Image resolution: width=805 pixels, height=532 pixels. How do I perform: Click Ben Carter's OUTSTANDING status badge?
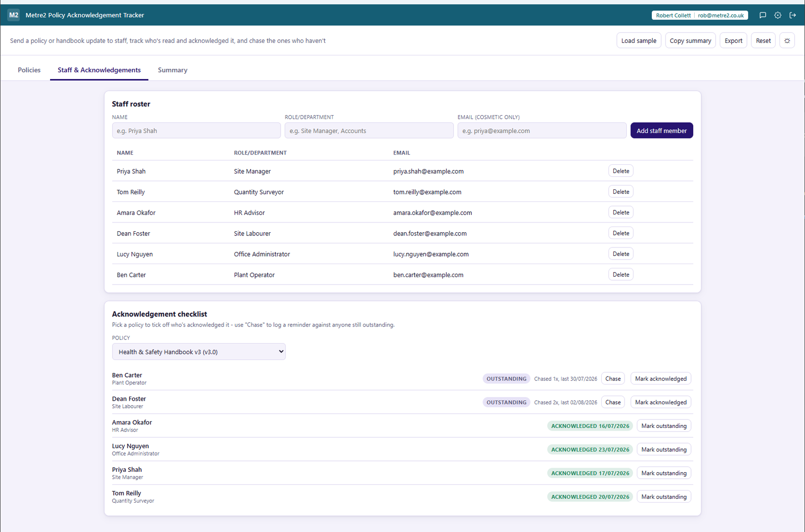point(506,378)
